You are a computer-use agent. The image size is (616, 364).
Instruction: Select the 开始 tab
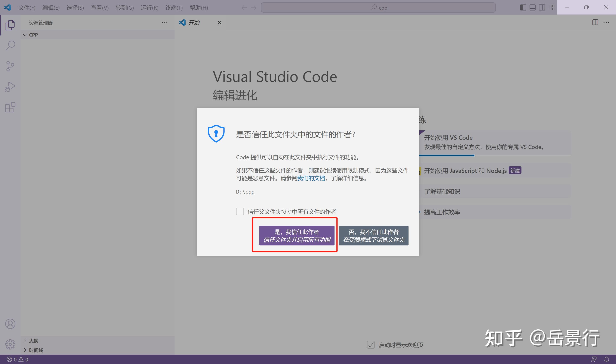click(x=194, y=22)
